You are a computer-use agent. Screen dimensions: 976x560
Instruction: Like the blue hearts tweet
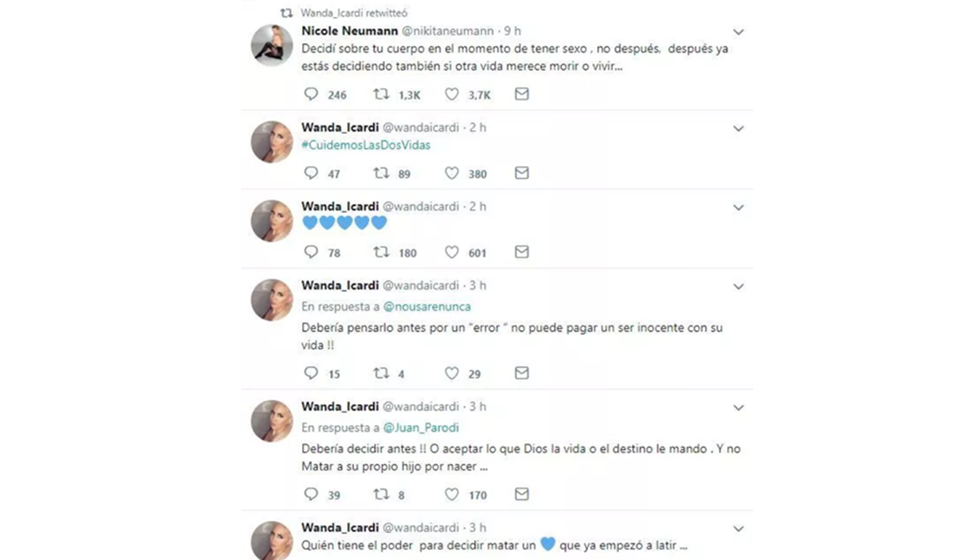coord(452,252)
